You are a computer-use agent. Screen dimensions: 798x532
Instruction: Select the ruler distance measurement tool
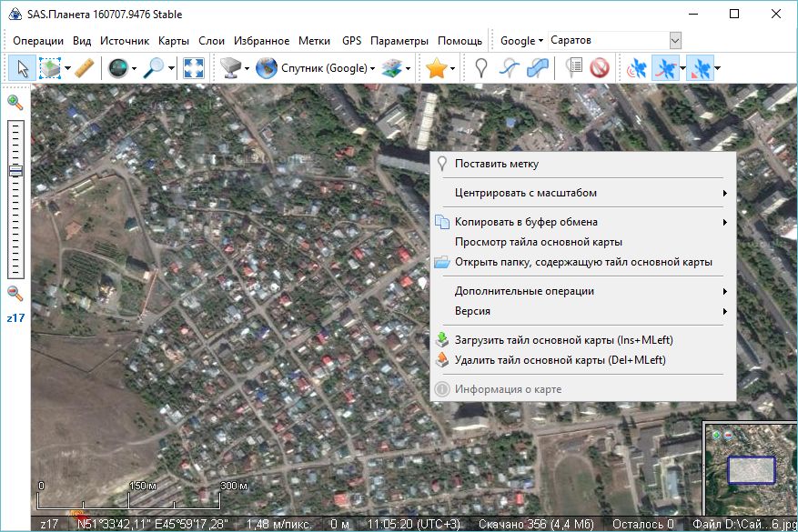point(84,68)
